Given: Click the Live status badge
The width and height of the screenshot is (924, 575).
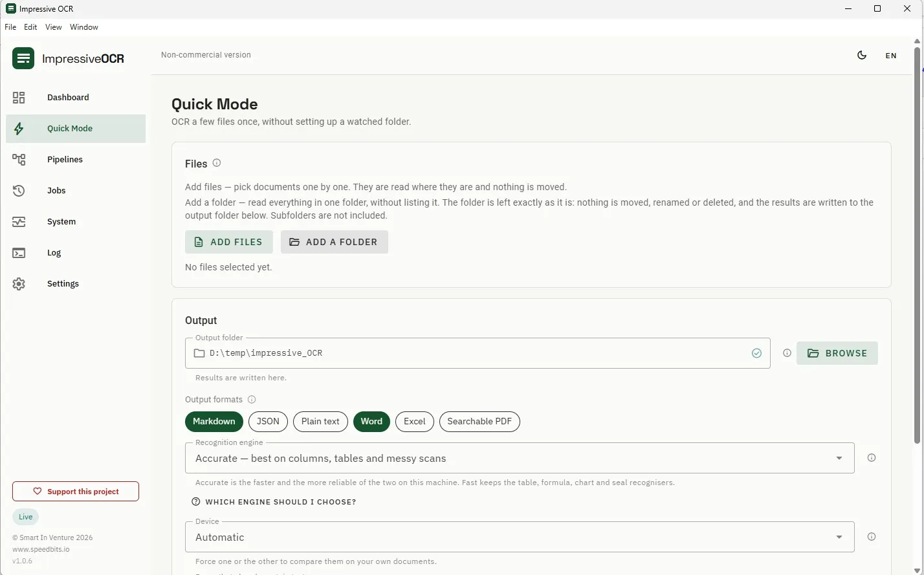Looking at the screenshot, I should tap(26, 517).
